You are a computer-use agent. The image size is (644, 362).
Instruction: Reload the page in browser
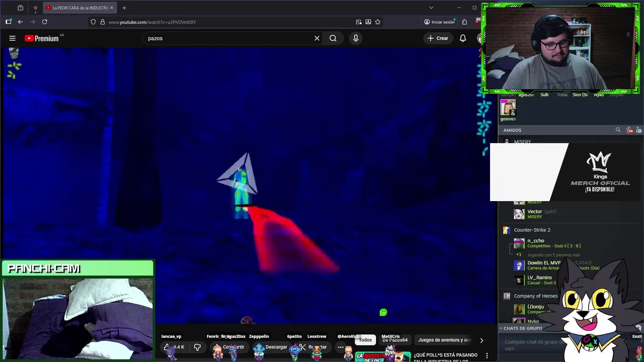(45, 22)
